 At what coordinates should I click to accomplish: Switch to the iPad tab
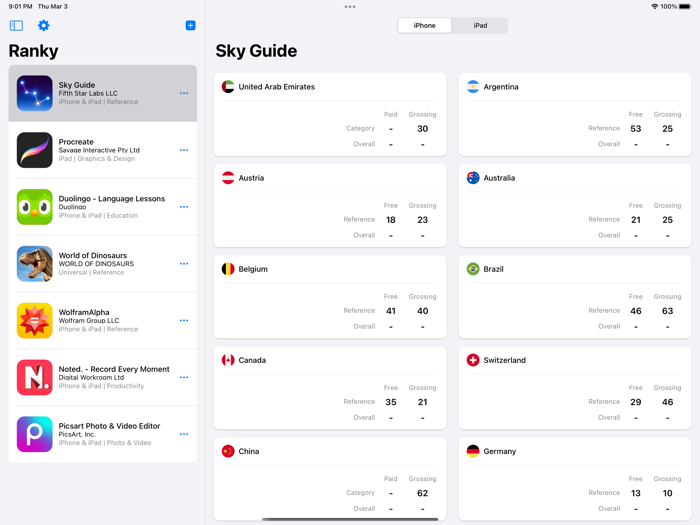pyautogui.click(x=480, y=25)
